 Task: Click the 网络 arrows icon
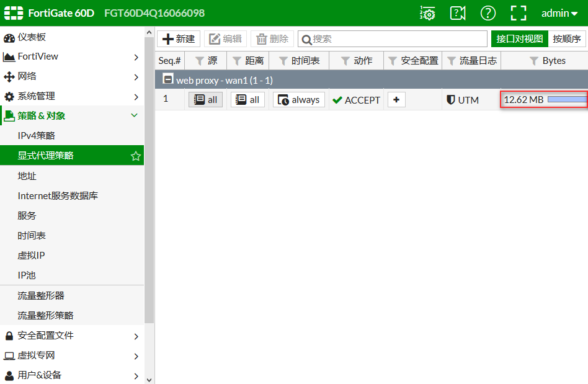point(9,77)
